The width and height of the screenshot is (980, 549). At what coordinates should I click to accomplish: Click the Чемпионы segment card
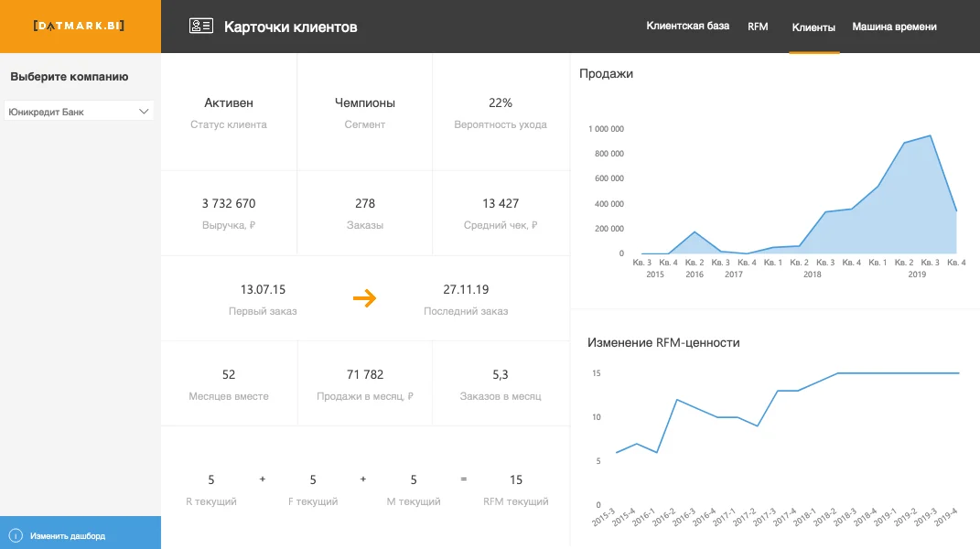click(x=365, y=112)
